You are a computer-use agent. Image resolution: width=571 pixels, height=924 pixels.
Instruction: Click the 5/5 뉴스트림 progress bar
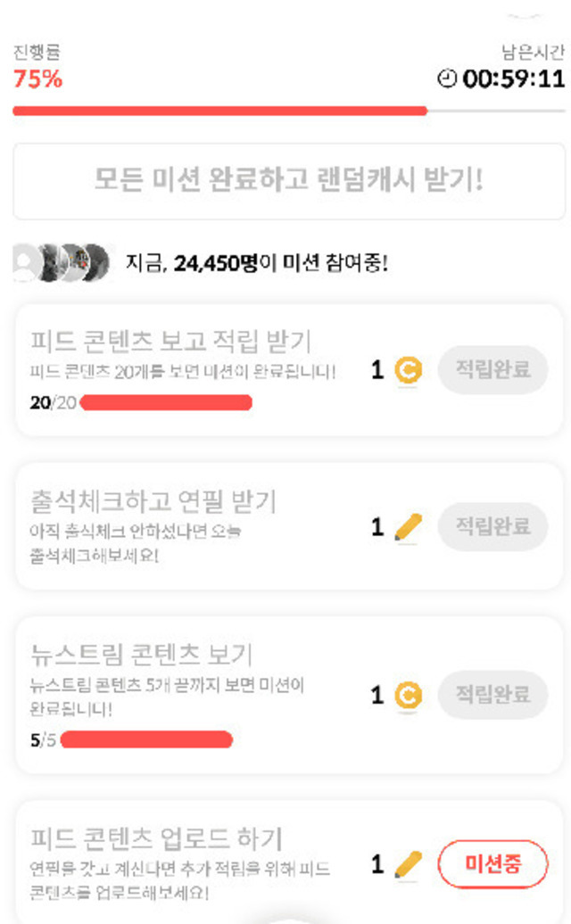146,740
